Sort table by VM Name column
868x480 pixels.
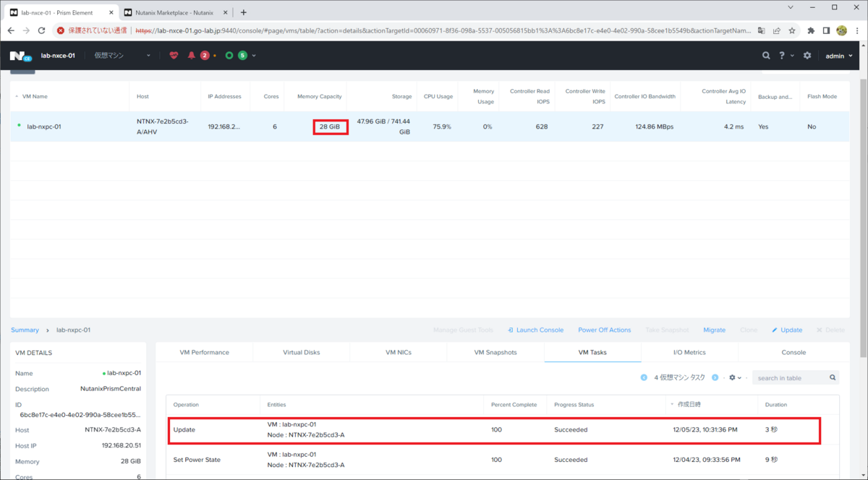(35, 96)
